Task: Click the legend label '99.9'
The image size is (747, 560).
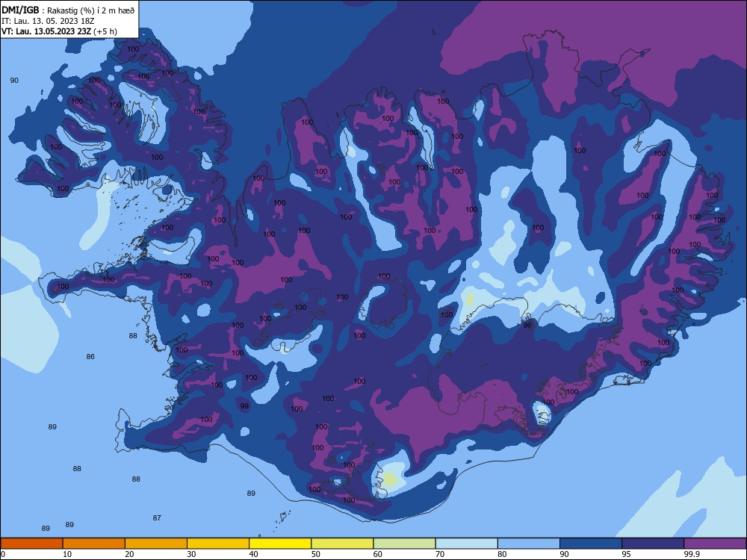Action: [x=691, y=554]
